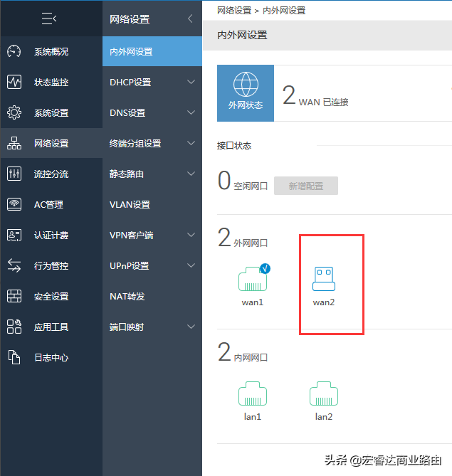Open 系统设置 in the main sidebar
452x476 pixels.
coord(51,113)
